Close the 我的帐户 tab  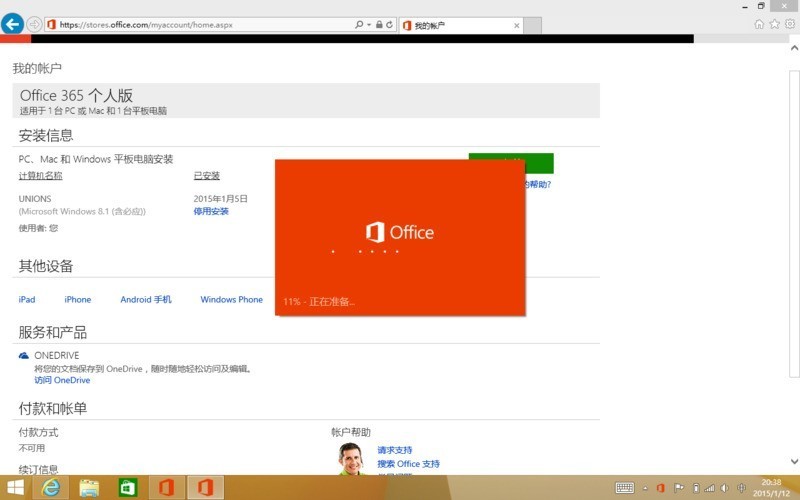coord(516,26)
